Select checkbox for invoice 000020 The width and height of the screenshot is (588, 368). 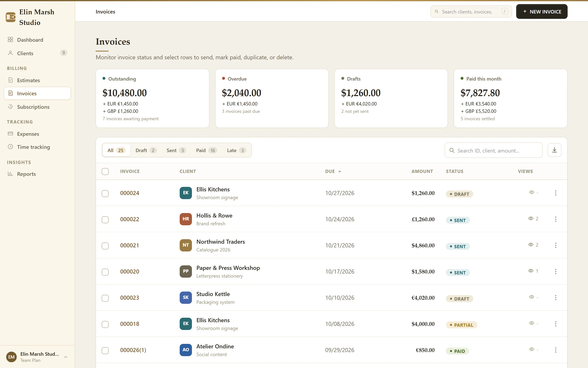click(105, 272)
